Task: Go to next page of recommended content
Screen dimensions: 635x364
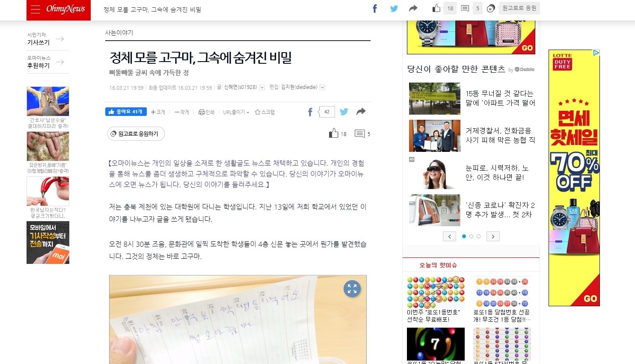Action: [493, 237]
